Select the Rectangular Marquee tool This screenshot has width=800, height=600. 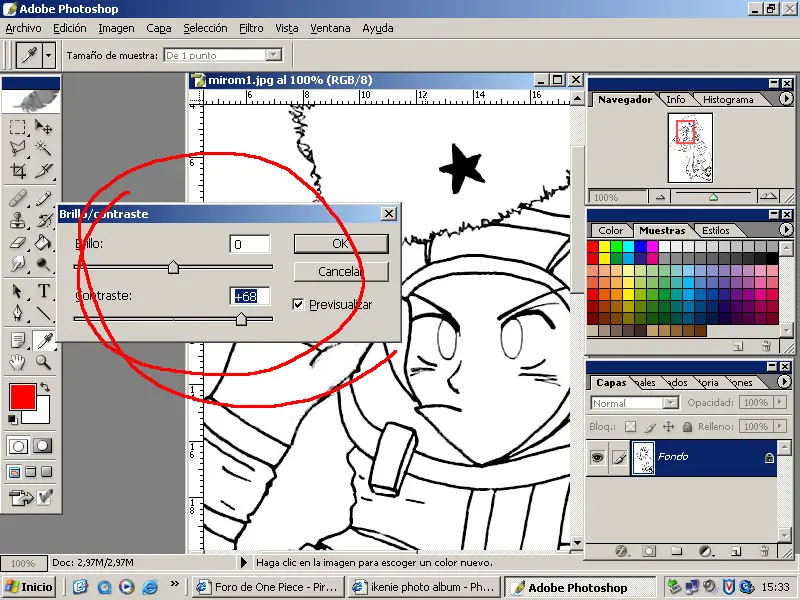pyautogui.click(x=17, y=127)
